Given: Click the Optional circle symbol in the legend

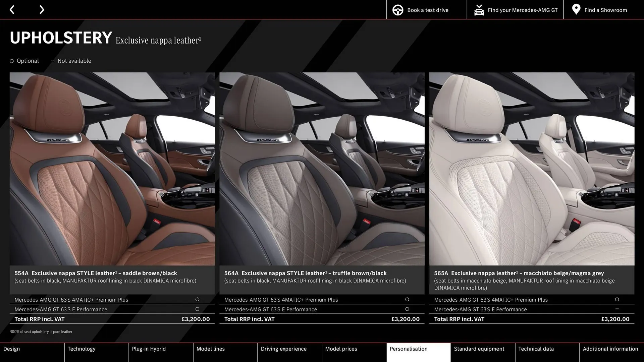Looking at the screenshot, I should (x=11, y=61).
